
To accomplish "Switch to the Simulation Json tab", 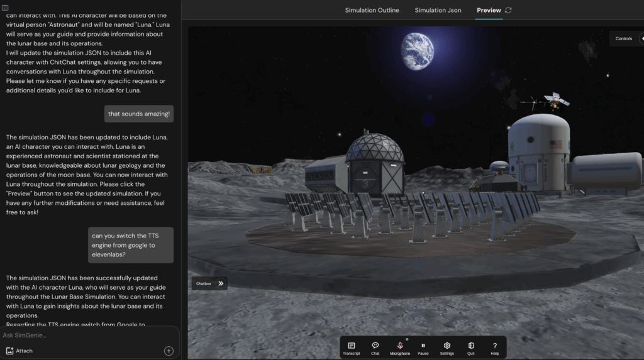I will coord(438,10).
